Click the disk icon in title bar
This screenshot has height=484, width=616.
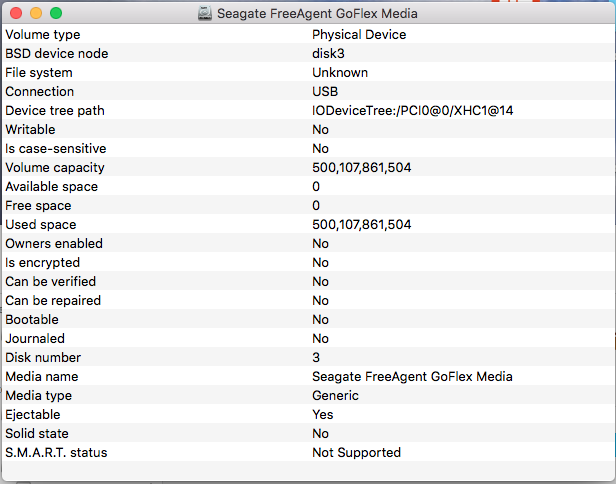click(205, 13)
